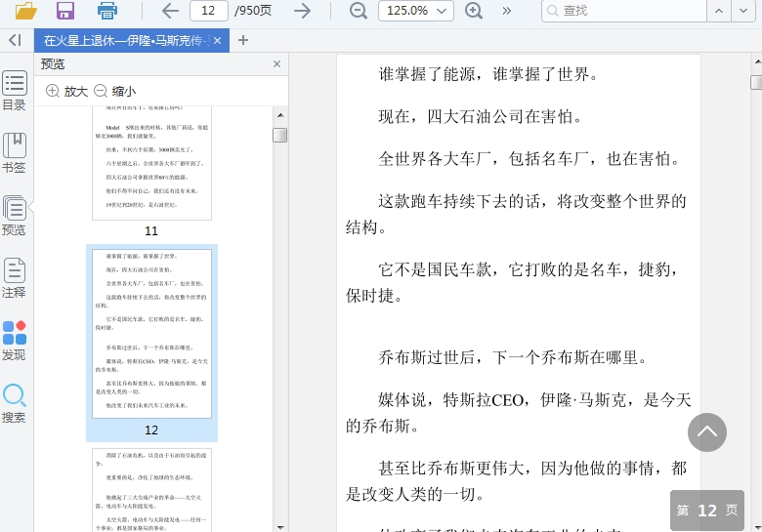762x532 pixels.
Task: Open the 目录 contents sidebar panel
Action: 14,91
